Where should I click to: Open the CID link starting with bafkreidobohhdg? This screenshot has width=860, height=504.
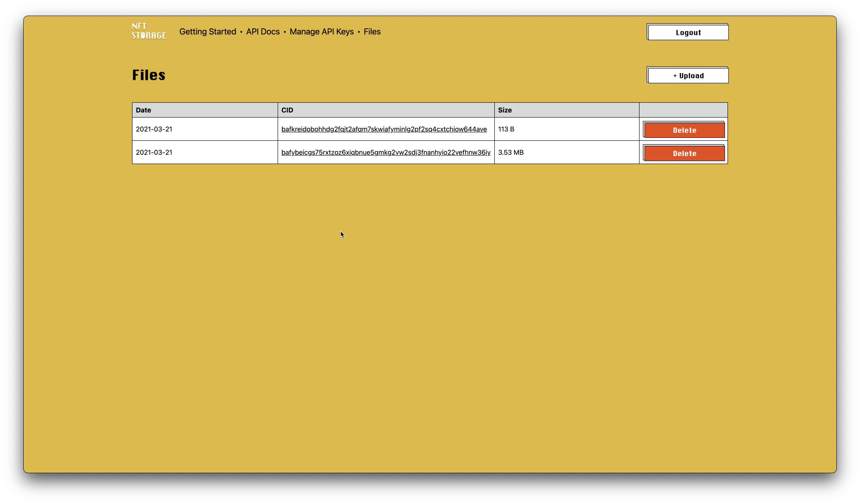384,129
